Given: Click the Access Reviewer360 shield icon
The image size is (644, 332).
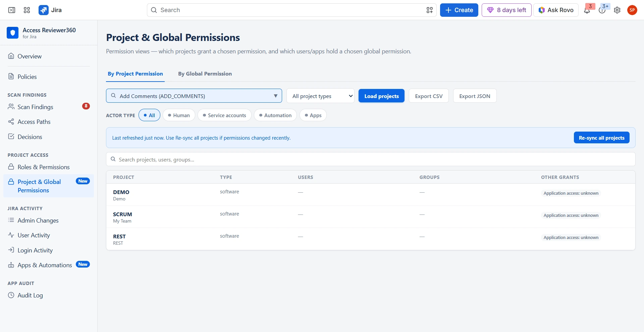Looking at the screenshot, I should (x=12, y=33).
